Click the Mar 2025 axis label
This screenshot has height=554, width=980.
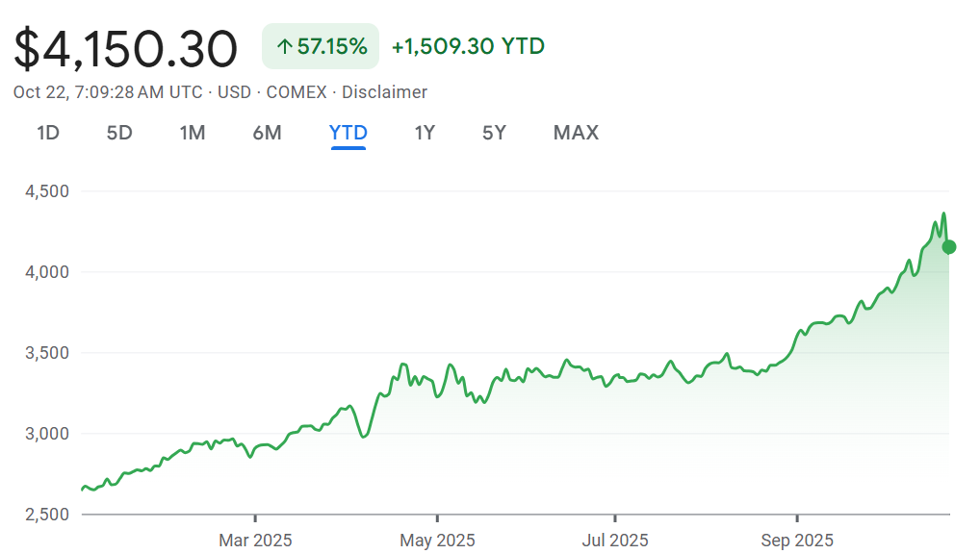click(x=255, y=541)
